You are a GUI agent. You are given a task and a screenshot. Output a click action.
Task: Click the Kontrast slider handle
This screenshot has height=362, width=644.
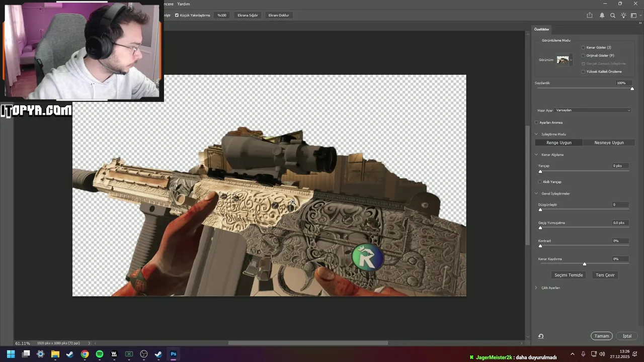(540, 246)
